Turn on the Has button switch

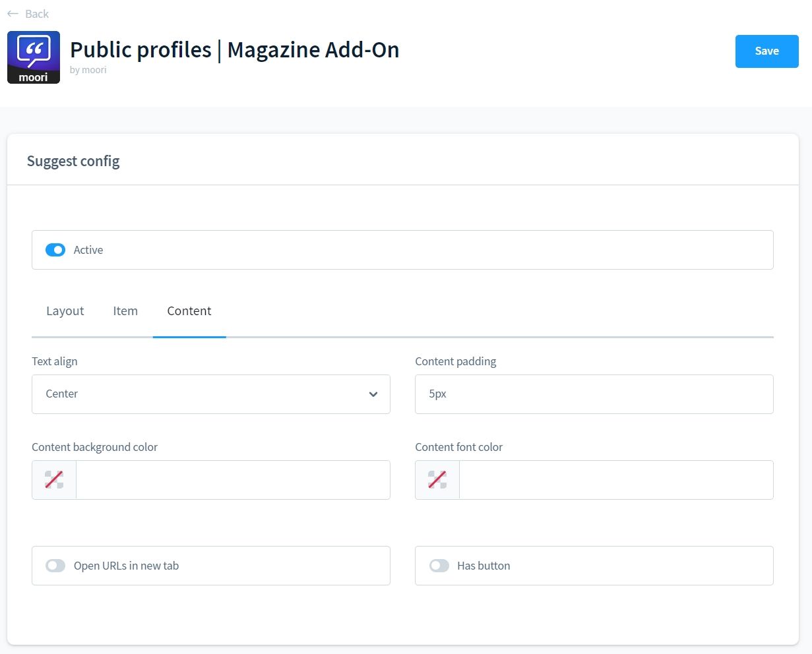pyautogui.click(x=439, y=566)
